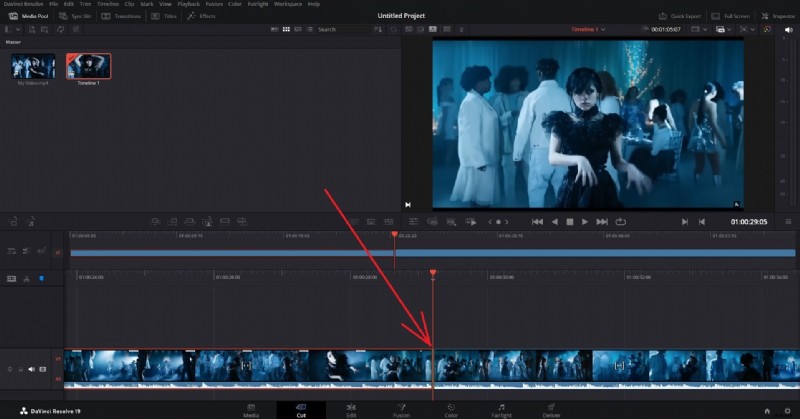Switch to the Cut page tab
This screenshot has height=419, width=800.
click(301, 410)
